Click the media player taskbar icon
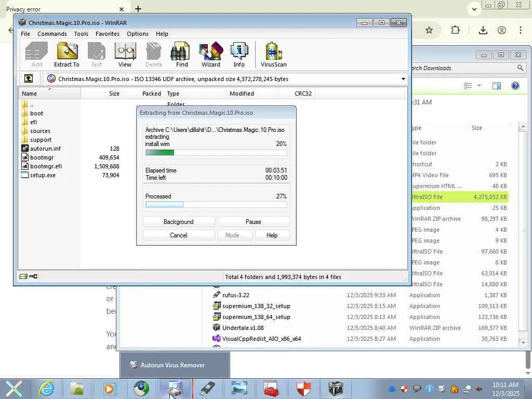Viewport: 532px width, 399px height. point(109,389)
